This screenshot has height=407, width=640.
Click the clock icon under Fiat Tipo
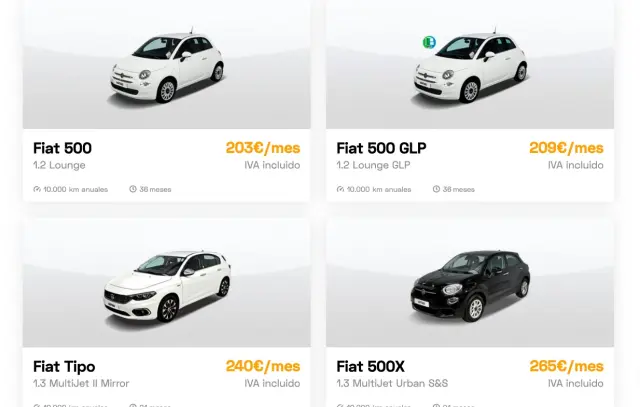pyautogui.click(x=133, y=406)
